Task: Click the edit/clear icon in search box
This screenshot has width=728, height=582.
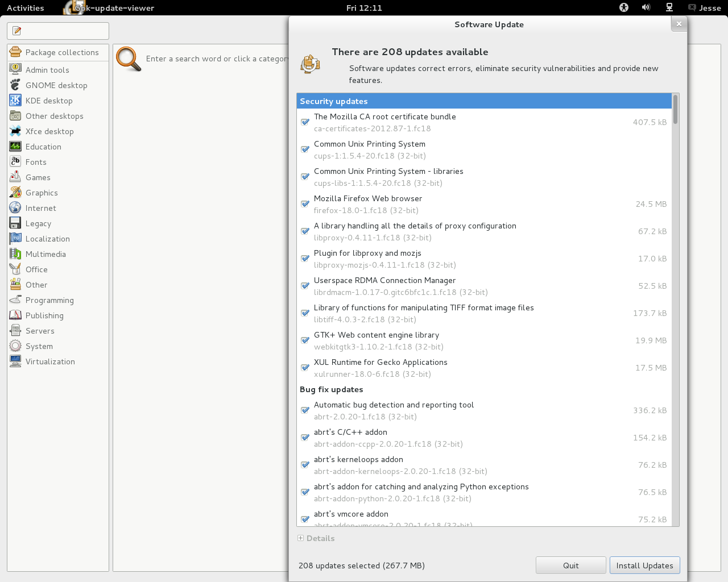Action: 16,31
